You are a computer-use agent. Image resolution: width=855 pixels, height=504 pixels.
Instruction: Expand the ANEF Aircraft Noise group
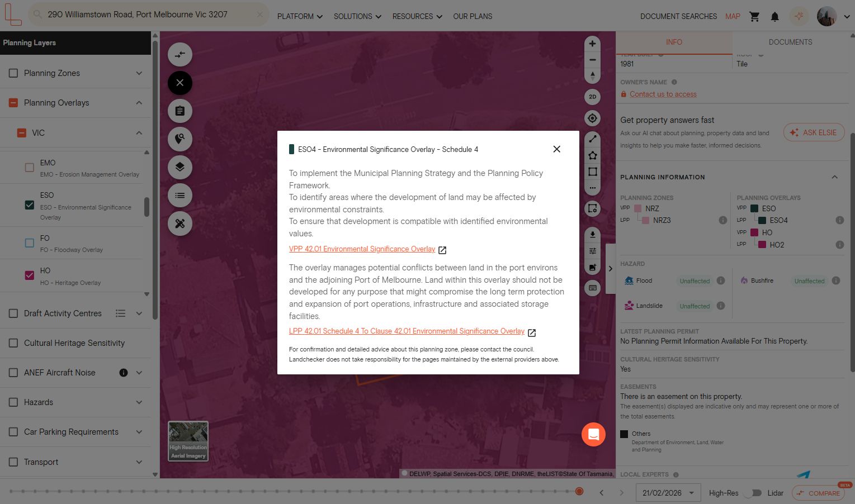pos(139,373)
